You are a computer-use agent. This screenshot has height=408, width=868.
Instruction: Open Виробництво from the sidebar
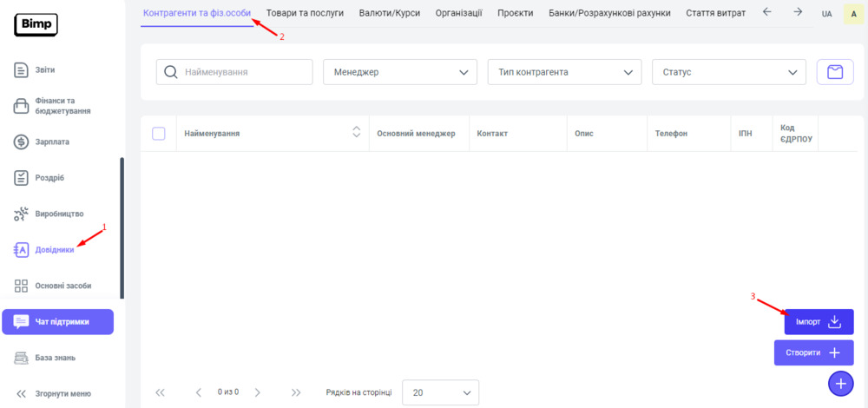tap(58, 214)
